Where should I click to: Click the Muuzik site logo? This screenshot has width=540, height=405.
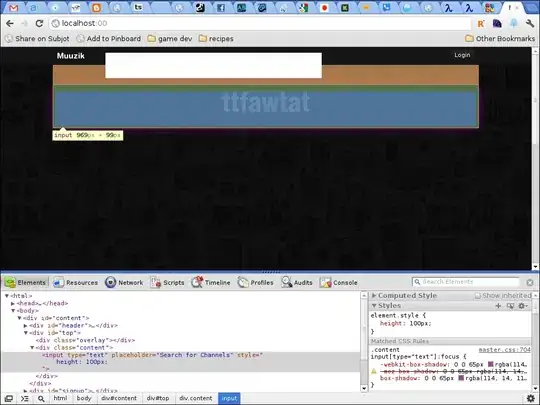(x=71, y=56)
